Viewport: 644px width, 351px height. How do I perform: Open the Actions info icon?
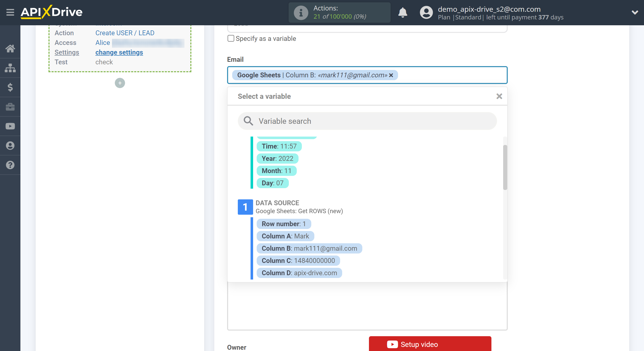point(301,13)
